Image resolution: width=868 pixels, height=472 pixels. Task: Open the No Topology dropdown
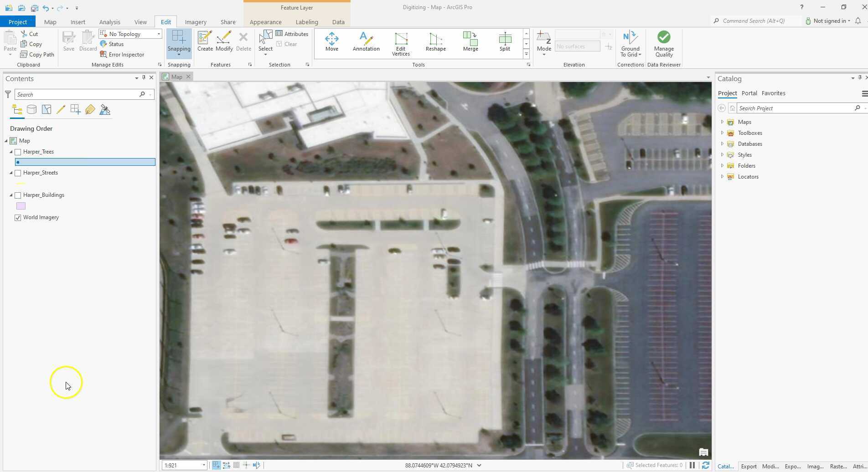pos(159,34)
